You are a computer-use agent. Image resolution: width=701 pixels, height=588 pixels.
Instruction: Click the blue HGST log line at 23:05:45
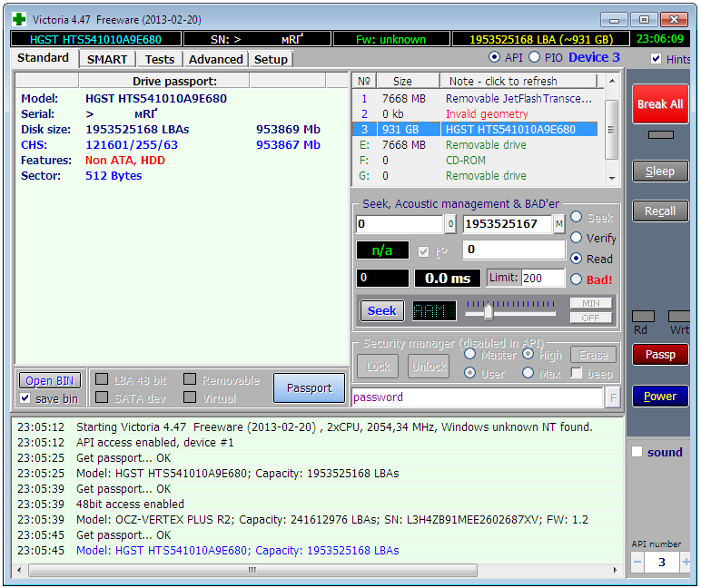pos(237,551)
